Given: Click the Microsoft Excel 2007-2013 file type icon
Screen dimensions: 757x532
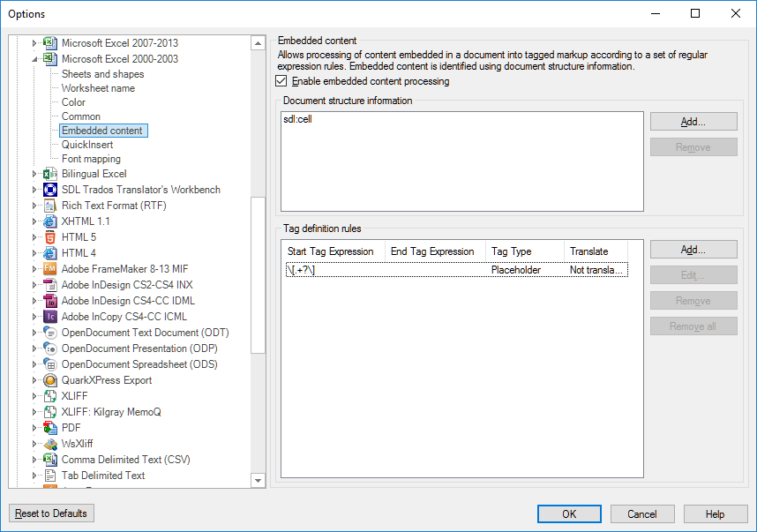Looking at the screenshot, I should click(x=50, y=43).
